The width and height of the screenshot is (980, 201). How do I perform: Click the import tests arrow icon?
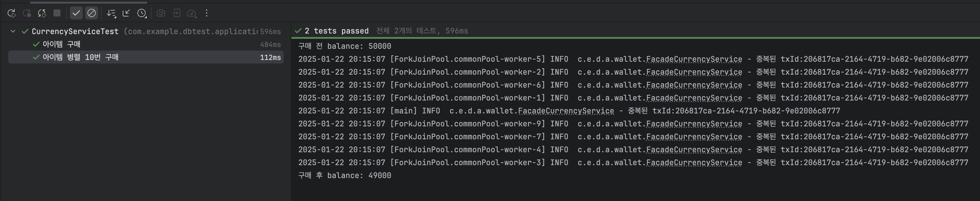point(176,13)
